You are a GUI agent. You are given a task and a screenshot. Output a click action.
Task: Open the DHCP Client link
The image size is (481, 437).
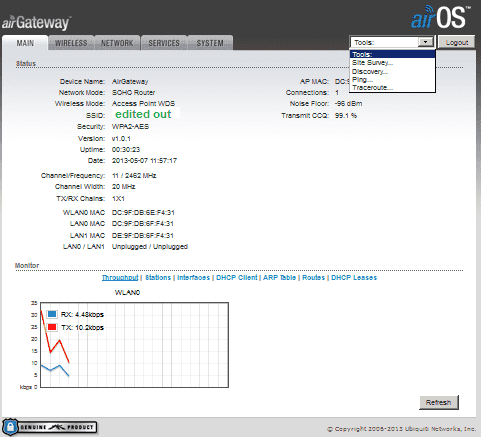[237, 278]
